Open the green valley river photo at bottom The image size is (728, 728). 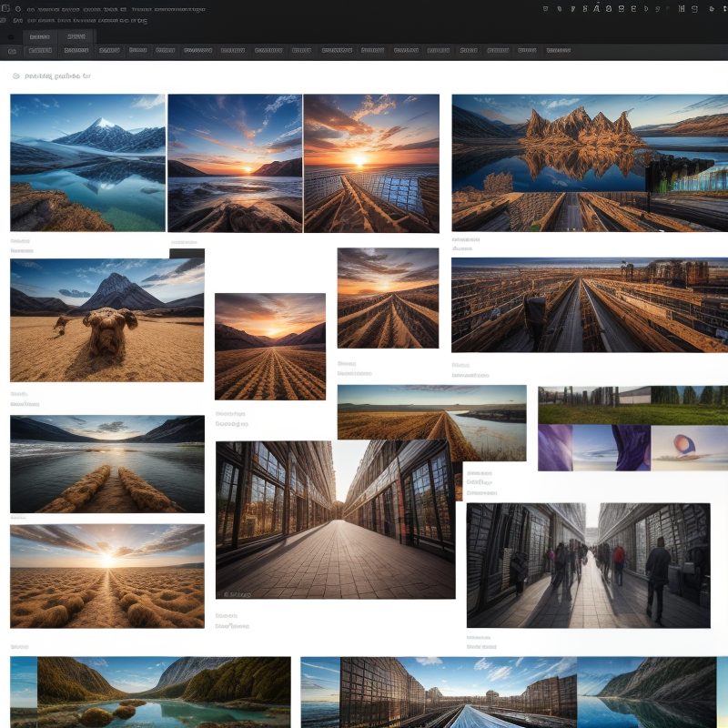click(x=150, y=692)
